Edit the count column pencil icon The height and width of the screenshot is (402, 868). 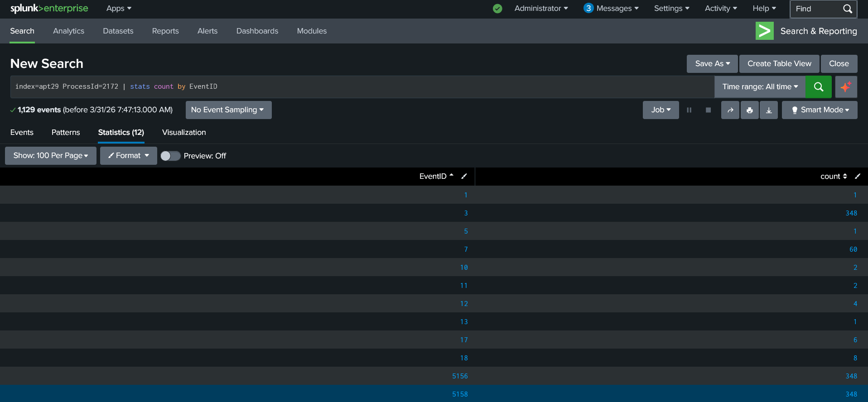[858, 177]
